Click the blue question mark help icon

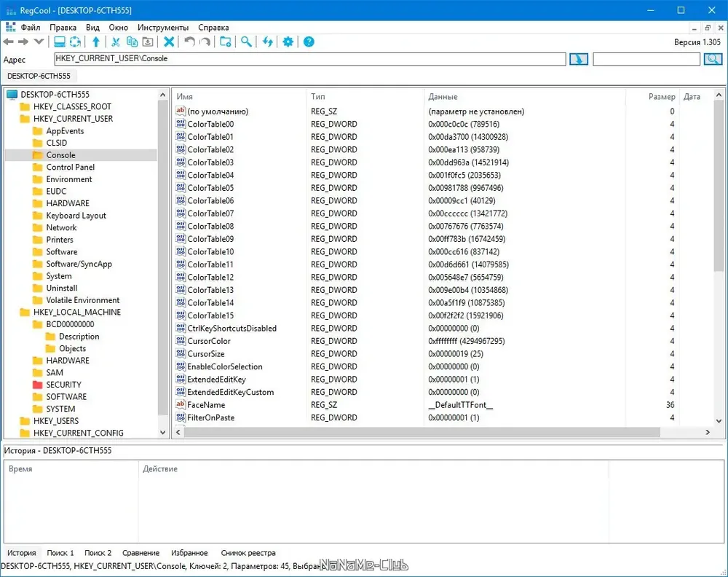coord(309,42)
